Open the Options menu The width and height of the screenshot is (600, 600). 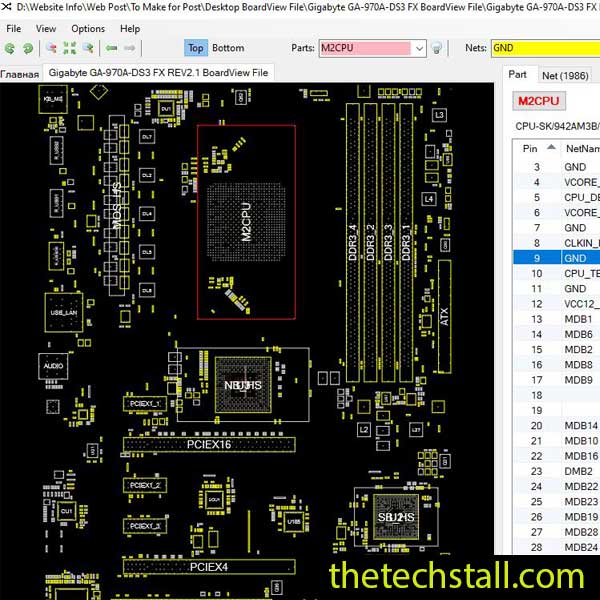tap(88, 29)
